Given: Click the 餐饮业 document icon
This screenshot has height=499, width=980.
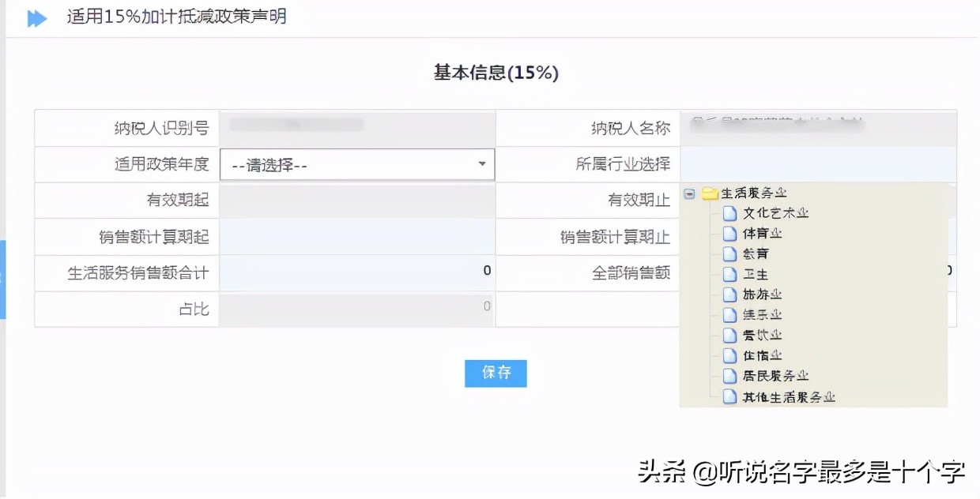Looking at the screenshot, I should pyautogui.click(x=729, y=335).
